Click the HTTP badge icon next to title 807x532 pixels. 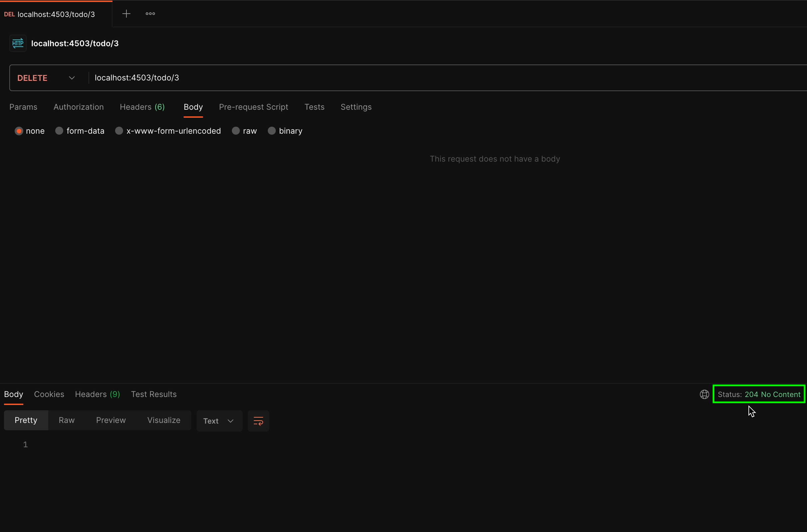point(17,43)
